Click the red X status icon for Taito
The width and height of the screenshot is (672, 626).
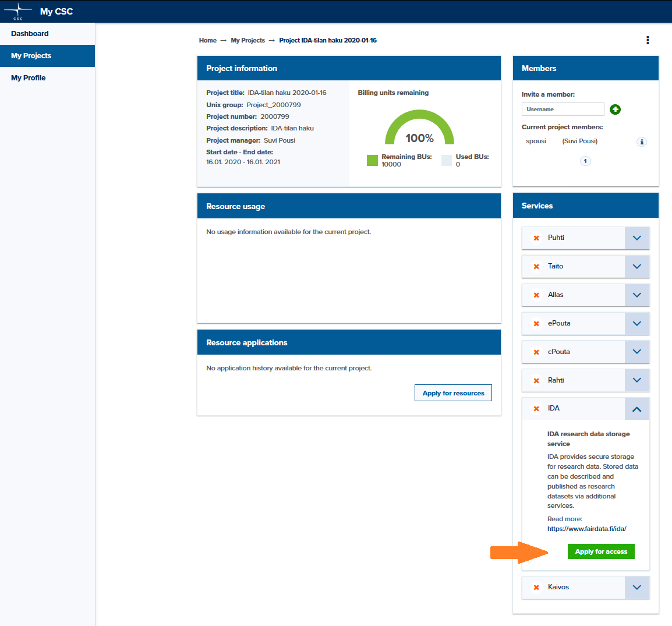(x=536, y=267)
